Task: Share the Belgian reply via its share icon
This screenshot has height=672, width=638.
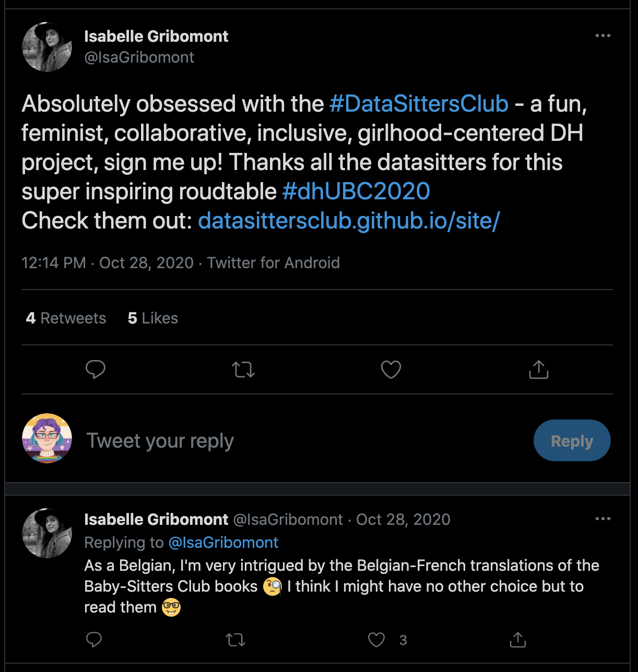Action: tap(517, 639)
